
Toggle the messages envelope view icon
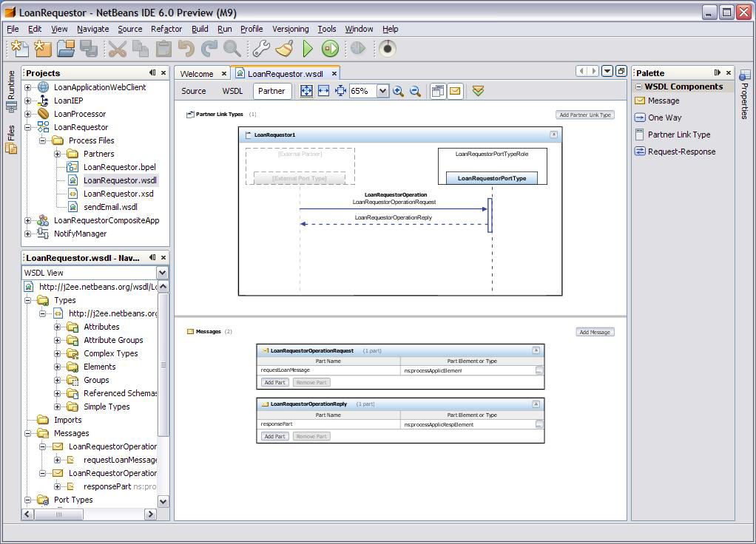point(455,91)
